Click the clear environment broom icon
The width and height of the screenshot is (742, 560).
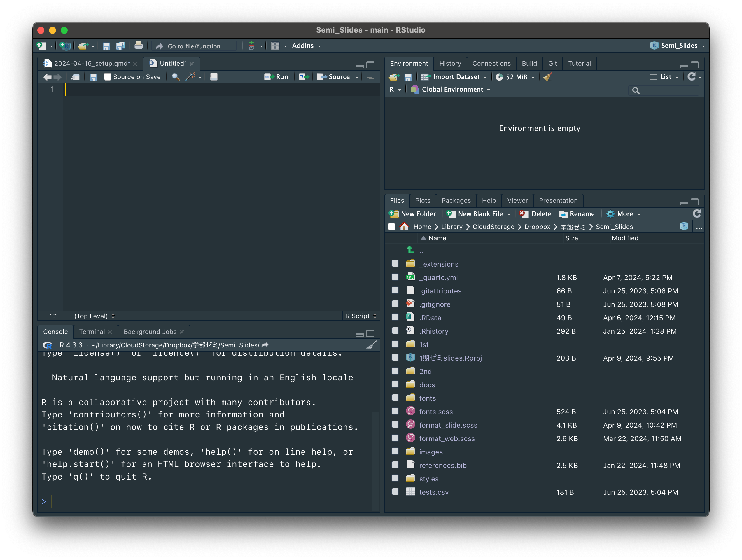(x=548, y=77)
